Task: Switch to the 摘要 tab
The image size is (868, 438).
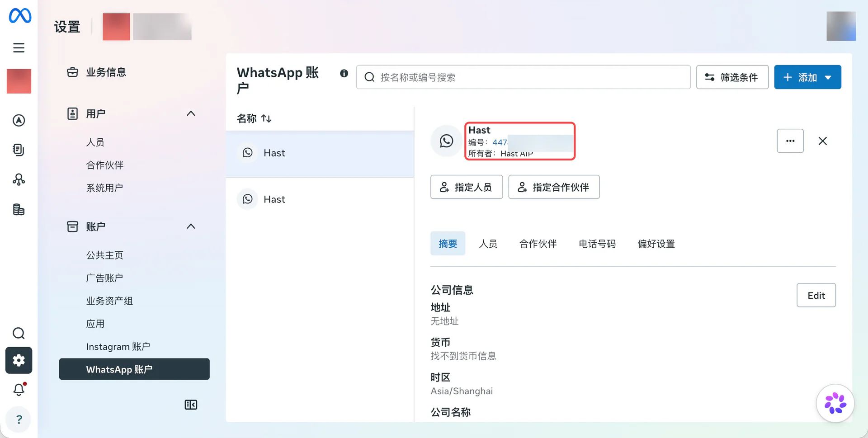Action: (448, 244)
